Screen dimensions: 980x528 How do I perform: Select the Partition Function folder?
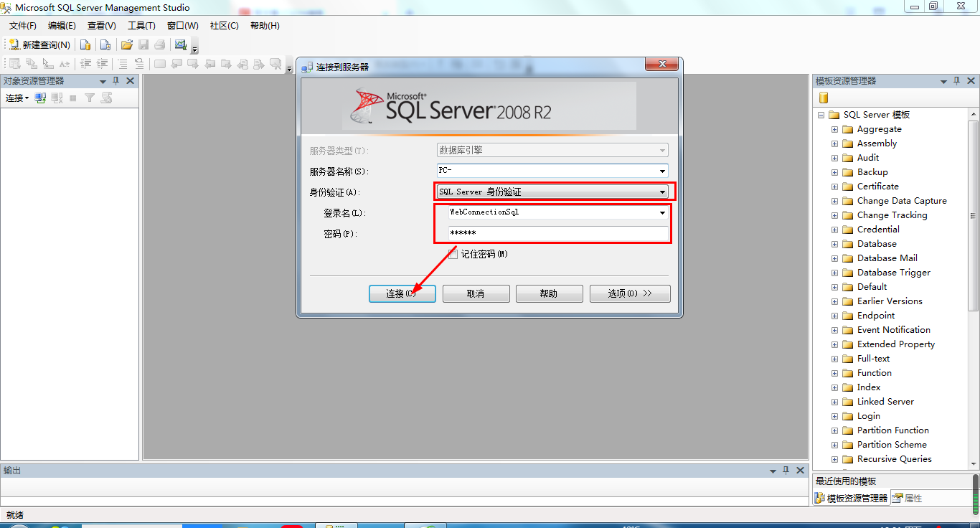[x=893, y=430]
